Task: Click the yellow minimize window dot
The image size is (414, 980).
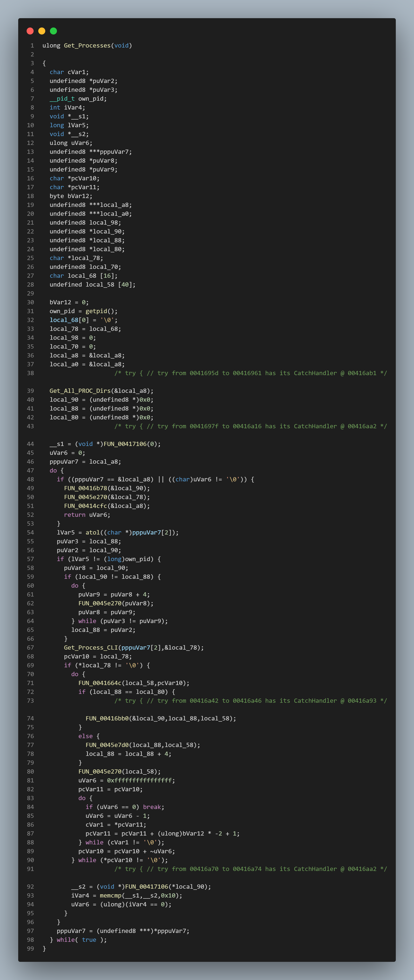Action: (42, 31)
